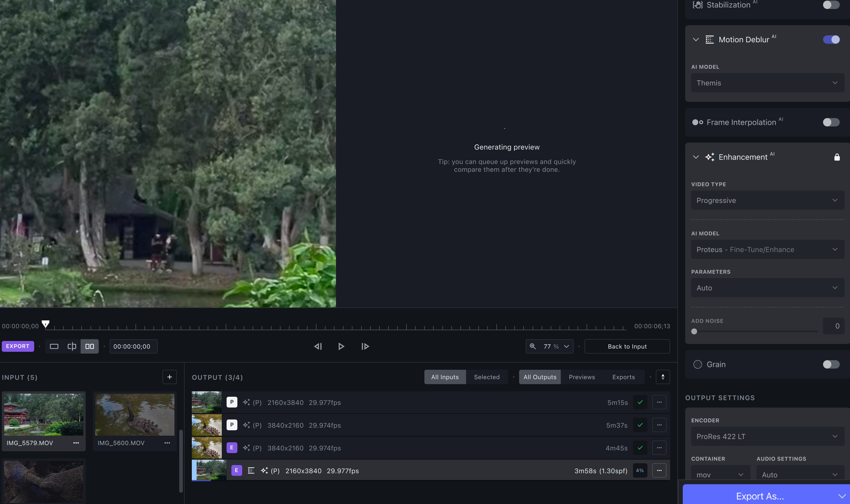Disable the Motion Deblur toggle

coord(831,39)
